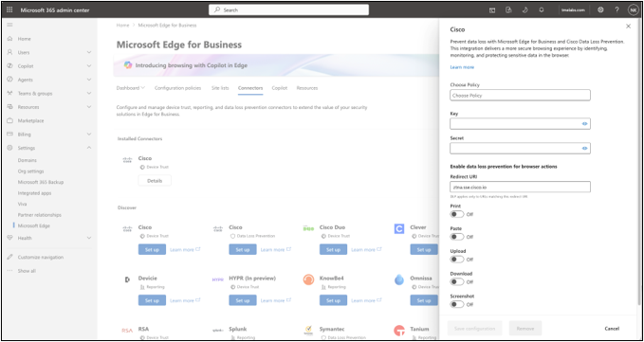644x342 pixels.
Task: Click the header document icon right of the first header icon
Action: click(x=508, y=9)
